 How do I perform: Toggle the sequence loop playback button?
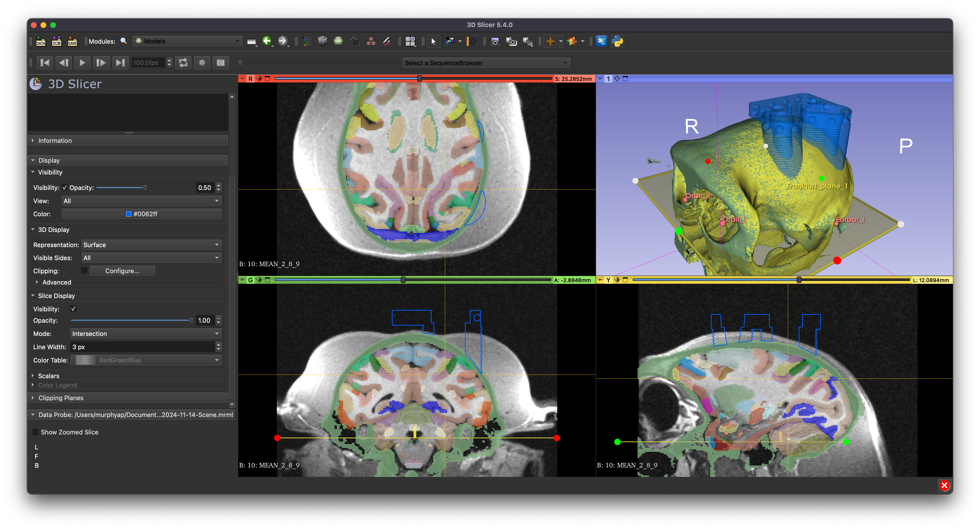183,63
